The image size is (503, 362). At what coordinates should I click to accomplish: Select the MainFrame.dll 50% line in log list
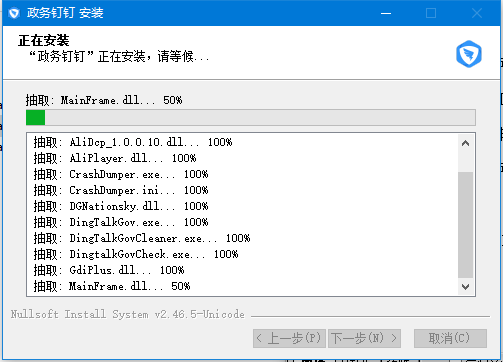click(x=112, y=286)
